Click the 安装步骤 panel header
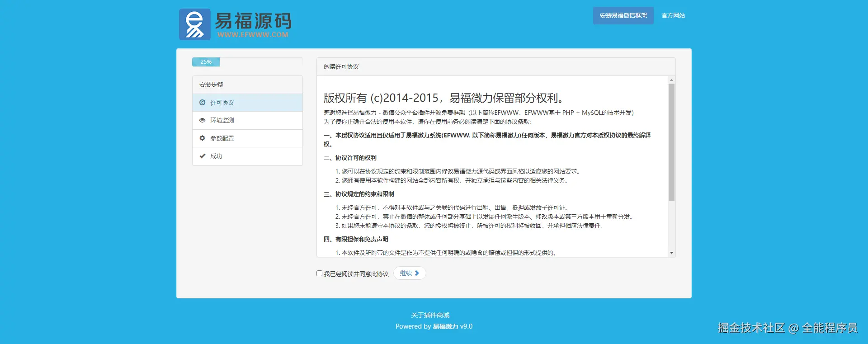Viewport: 868px width, 344px height. [x=247, y=85]
